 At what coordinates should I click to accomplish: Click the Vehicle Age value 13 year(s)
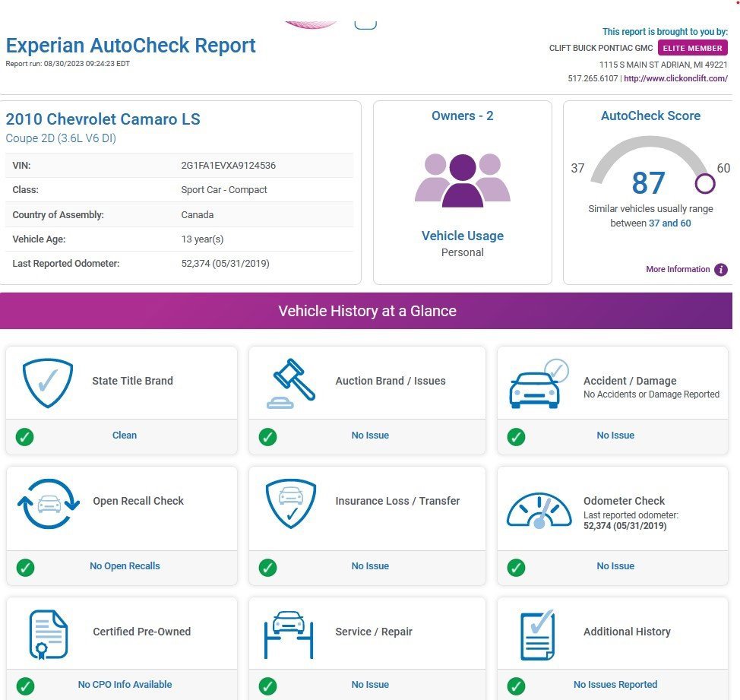tap(202, 239)
